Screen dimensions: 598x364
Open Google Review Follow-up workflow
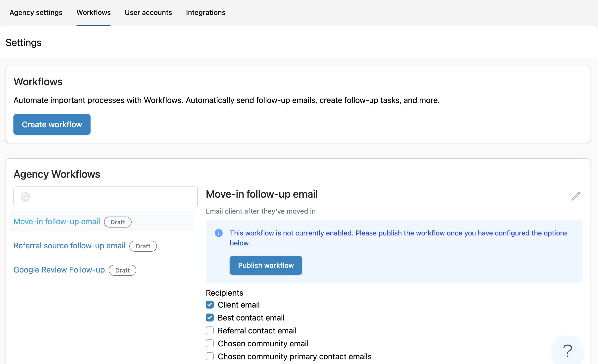tap(59, 270)
